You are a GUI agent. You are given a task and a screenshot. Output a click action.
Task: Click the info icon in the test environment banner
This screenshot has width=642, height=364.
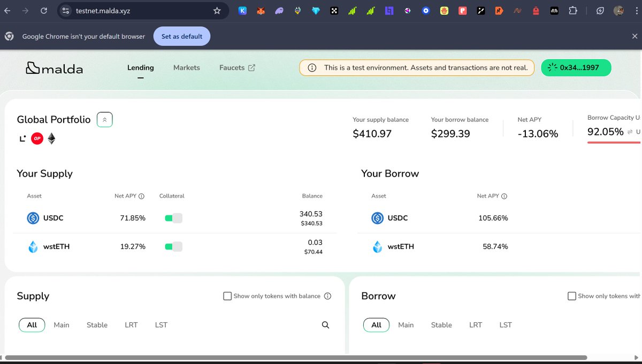pos(312,68)
